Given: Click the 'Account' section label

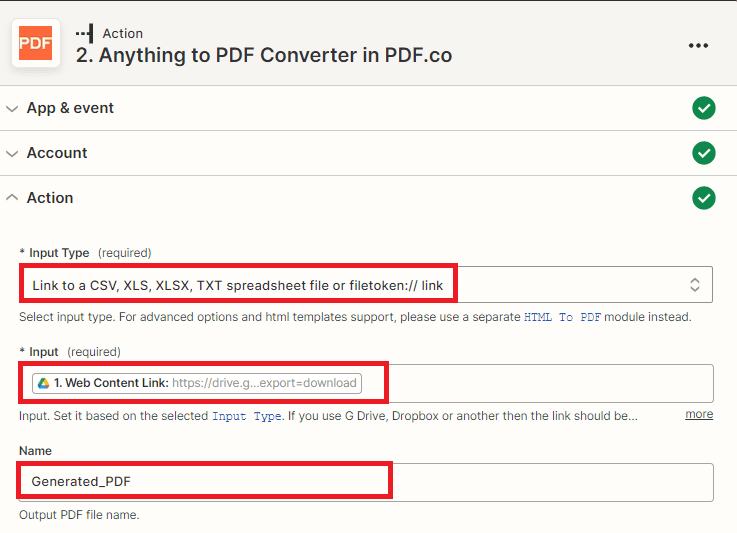Looking at the screenshot, I should 57,153.
